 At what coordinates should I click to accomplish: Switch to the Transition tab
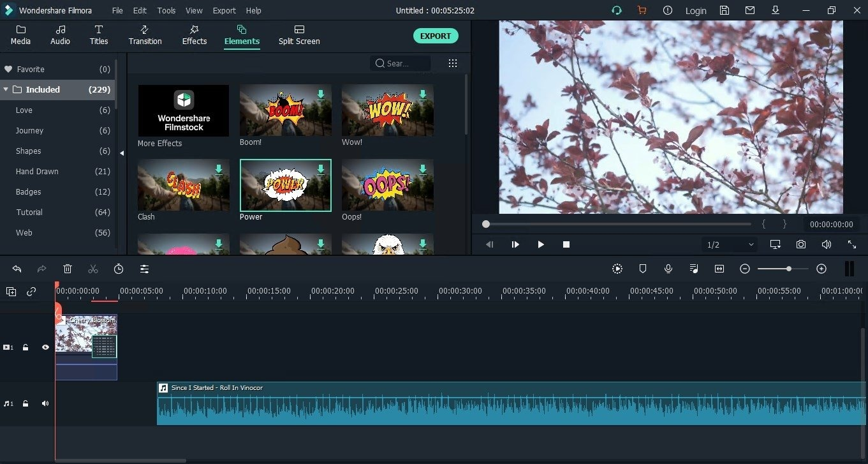click(145, 35)
